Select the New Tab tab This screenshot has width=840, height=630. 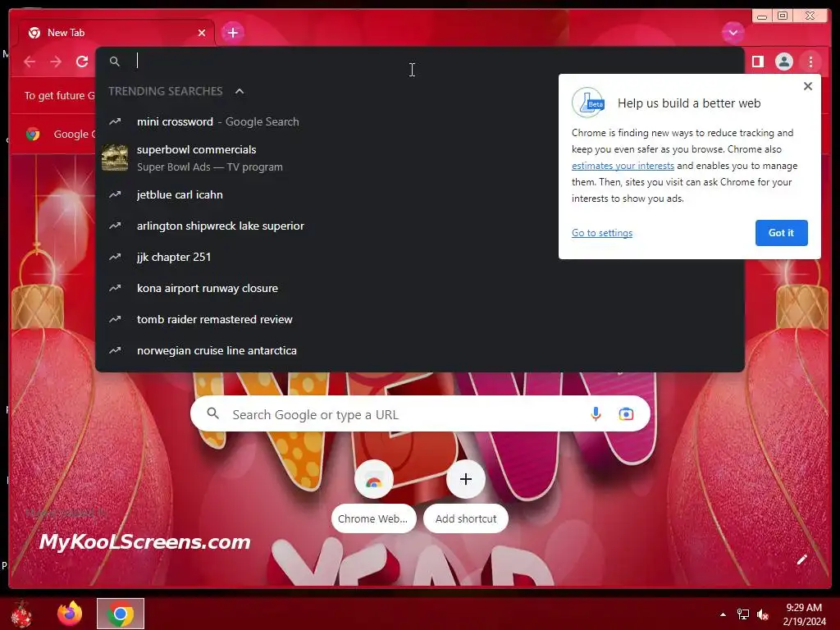pos(116,33)
